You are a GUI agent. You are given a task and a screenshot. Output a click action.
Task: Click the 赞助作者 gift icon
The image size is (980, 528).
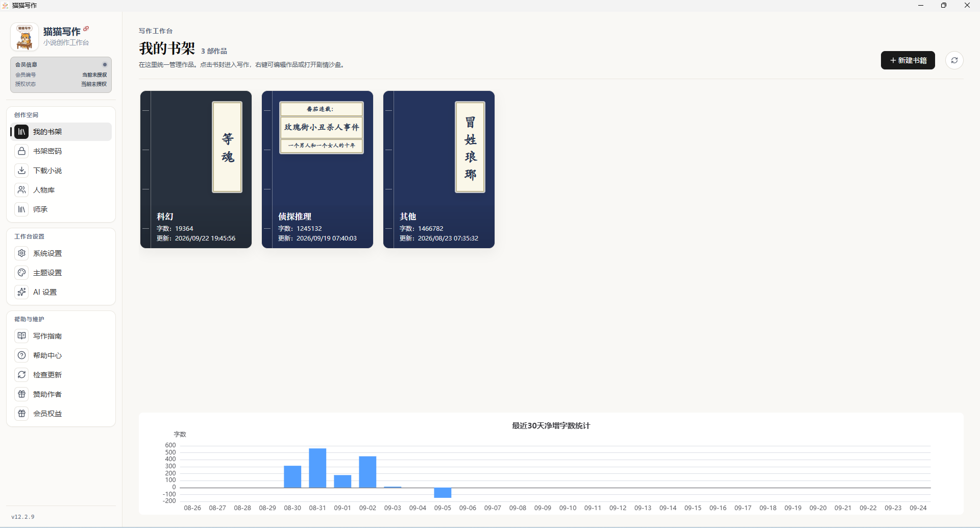click(x=21, y=394)
